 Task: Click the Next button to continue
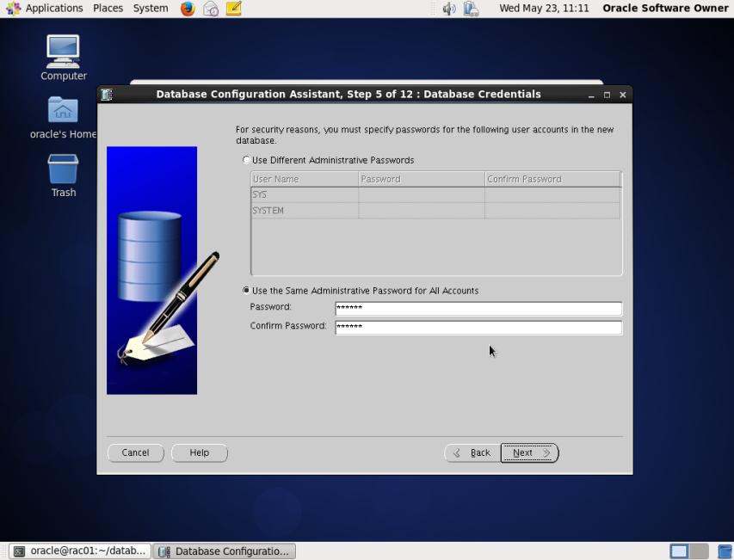[527, 452]
